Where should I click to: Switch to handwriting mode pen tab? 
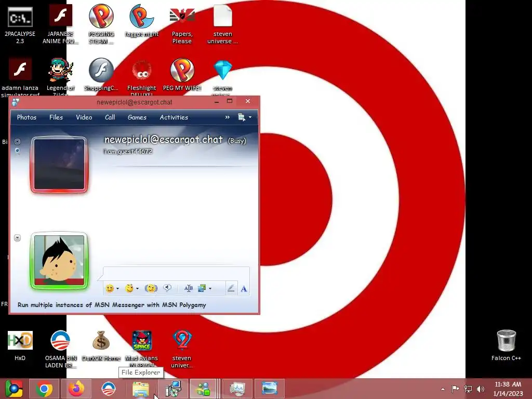click(x=231, y=288)
